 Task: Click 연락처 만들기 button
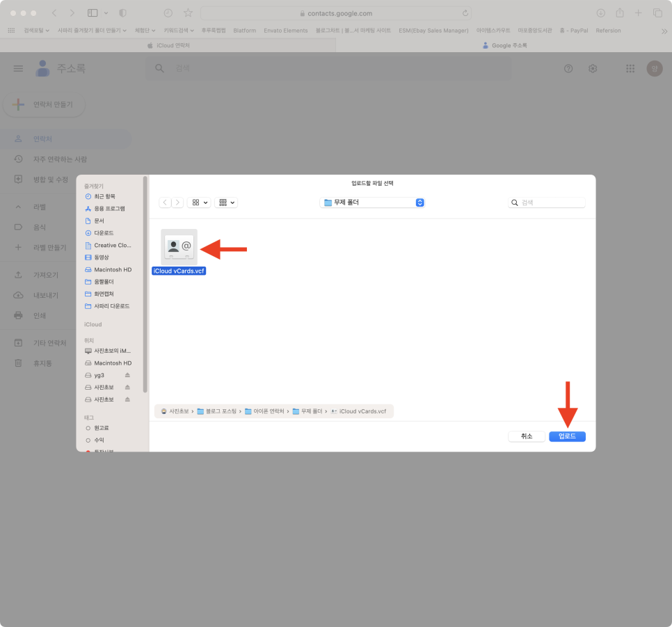click(x=44, y=104)
